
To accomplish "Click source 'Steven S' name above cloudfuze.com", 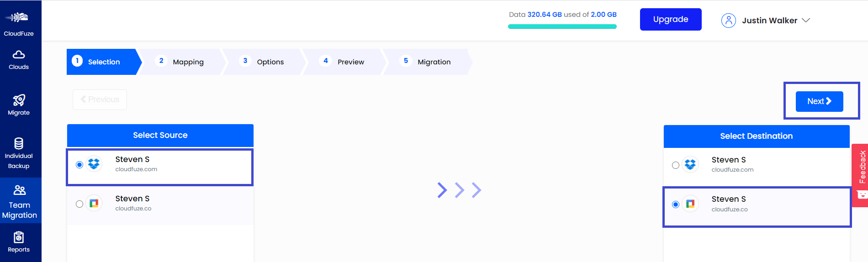I will pos(132,159).
